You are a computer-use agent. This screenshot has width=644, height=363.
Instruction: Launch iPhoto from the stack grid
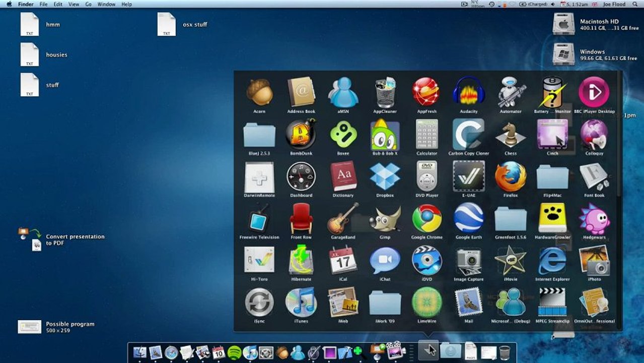coord(594,260)
